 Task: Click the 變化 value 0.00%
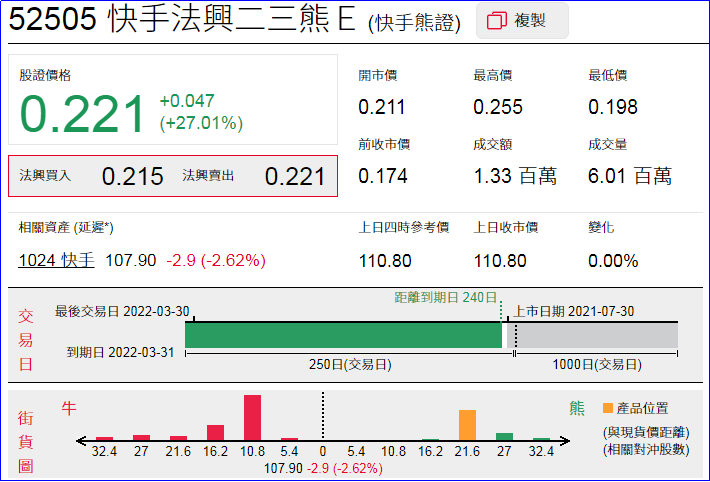613,261
